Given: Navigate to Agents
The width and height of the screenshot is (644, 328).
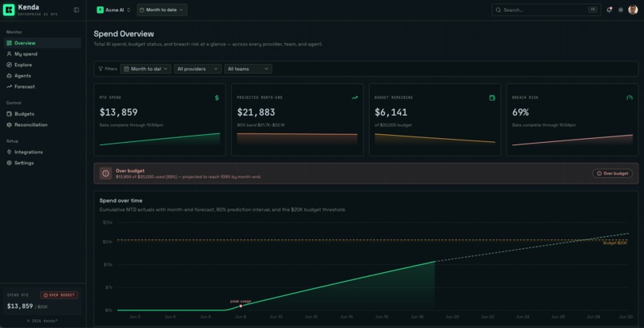Looking at the screenshot, I should tap(42, 76).
